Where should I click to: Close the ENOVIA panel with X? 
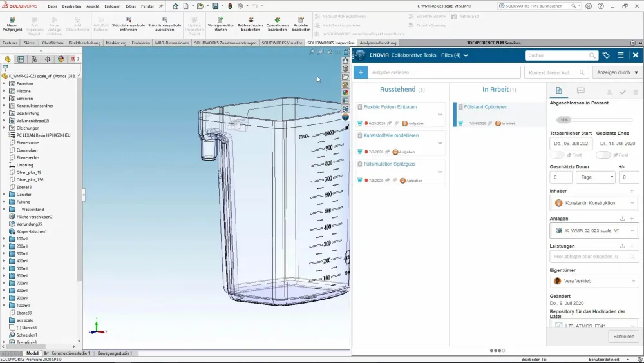point(636,55)
